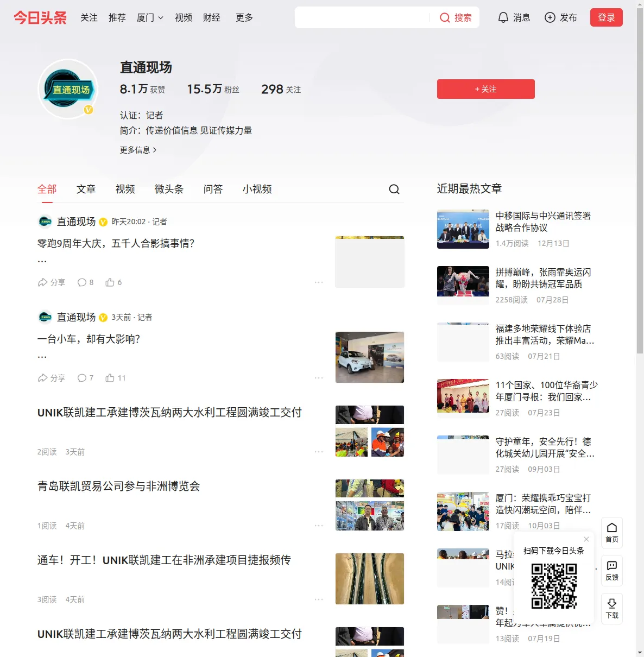Open hot article 拼搏巅峰，张雨霏奥运闪耀

click(x=544, y=278)
